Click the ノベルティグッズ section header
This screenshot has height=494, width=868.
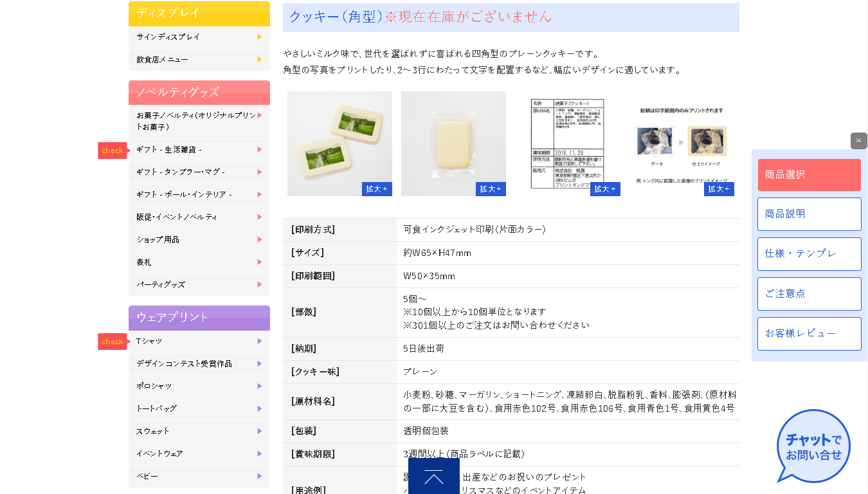[199, 93]
